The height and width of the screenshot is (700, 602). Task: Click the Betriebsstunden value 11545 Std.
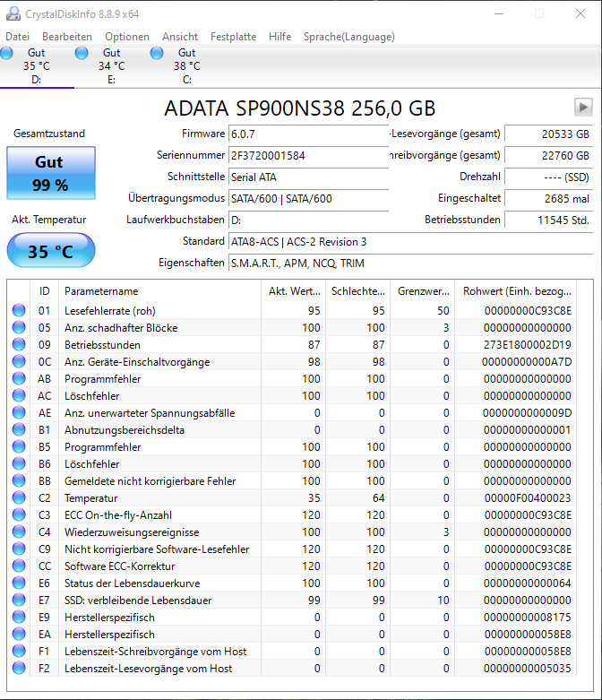point(548,220)
